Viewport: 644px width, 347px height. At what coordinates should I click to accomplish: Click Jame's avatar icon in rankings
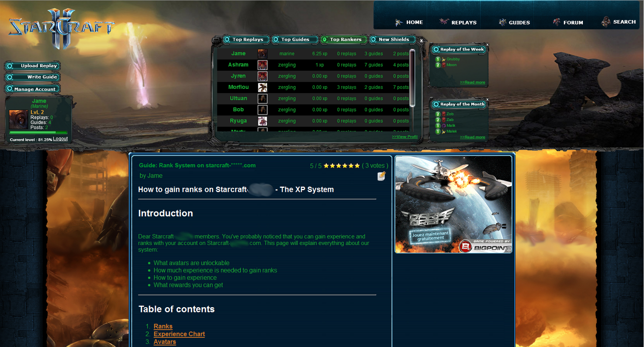coord(262,54)
